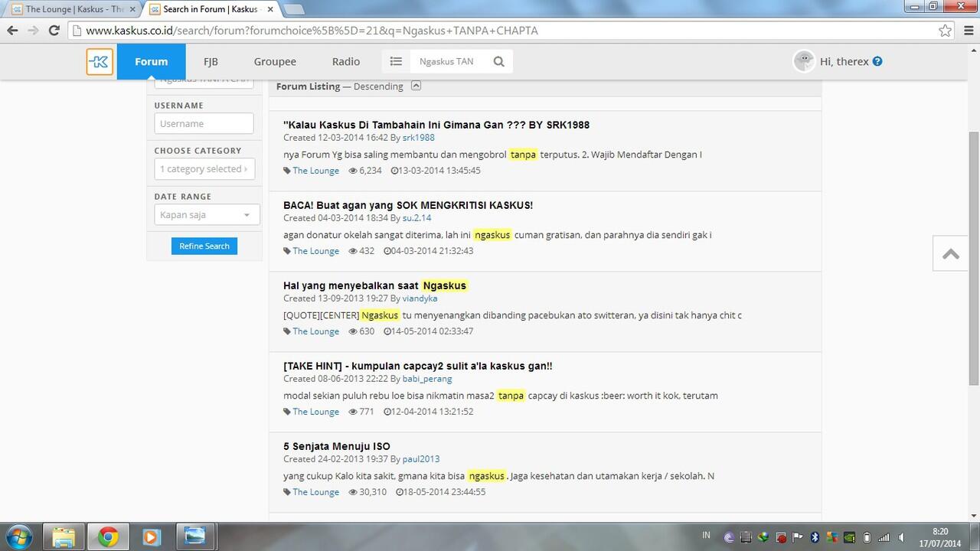Open the picture viewer taskbar icon

coord(195,536)
